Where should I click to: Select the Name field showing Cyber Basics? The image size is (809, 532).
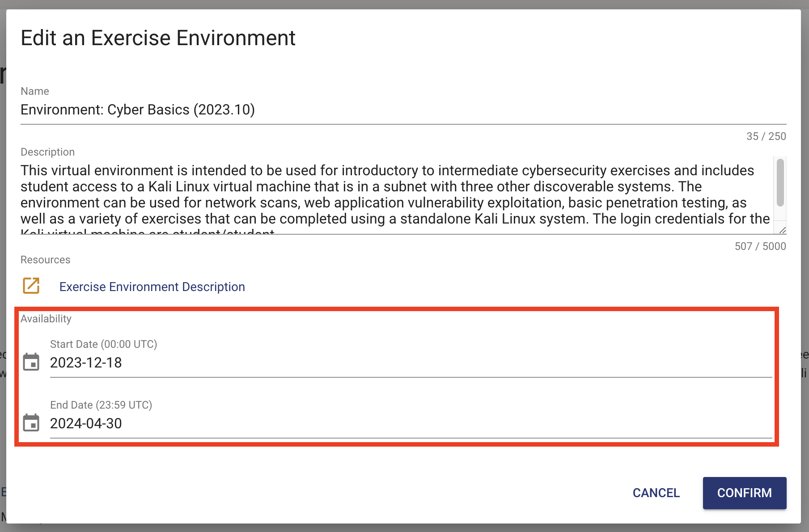[x=137, y=110]
